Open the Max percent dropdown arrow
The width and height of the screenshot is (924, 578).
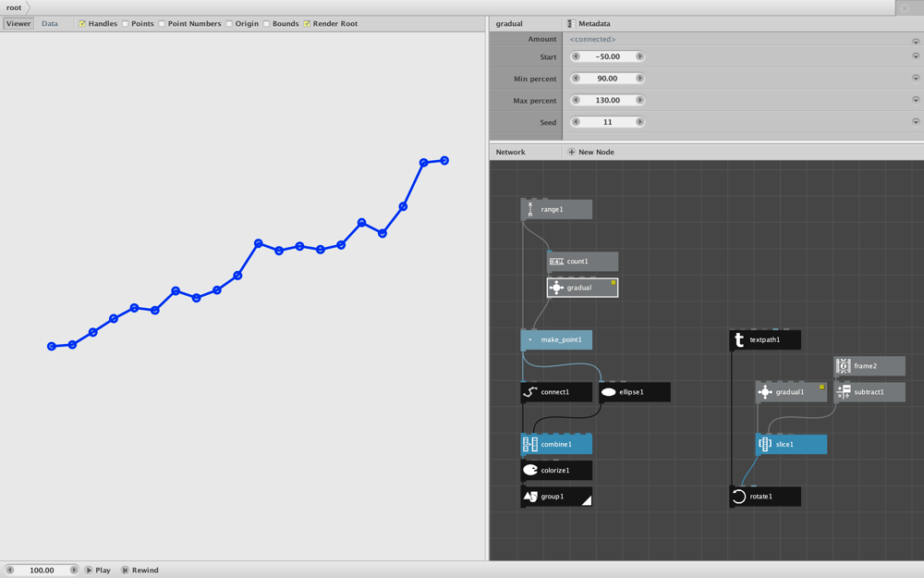point(916,100)
